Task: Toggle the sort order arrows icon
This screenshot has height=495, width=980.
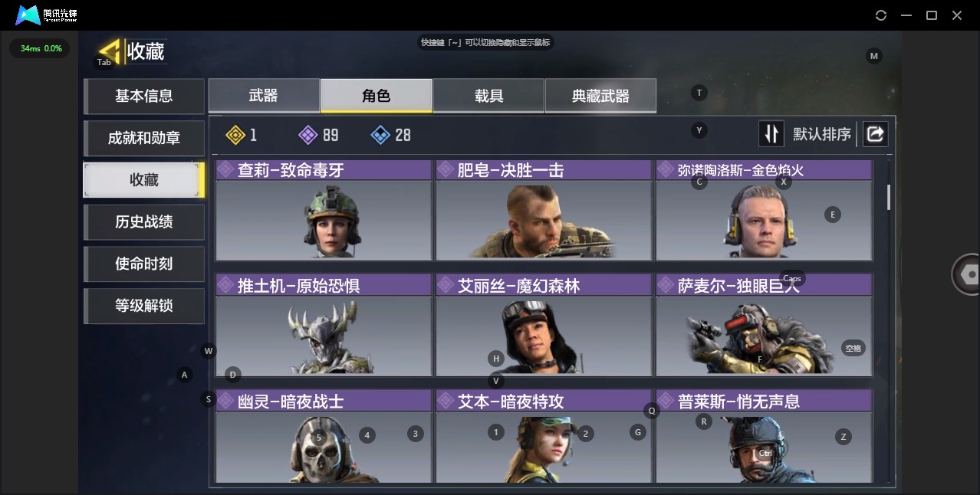Action: 771,134
